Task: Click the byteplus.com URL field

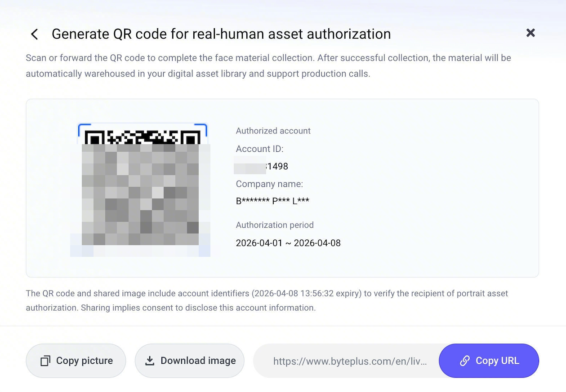Action: tap(350, 361)
